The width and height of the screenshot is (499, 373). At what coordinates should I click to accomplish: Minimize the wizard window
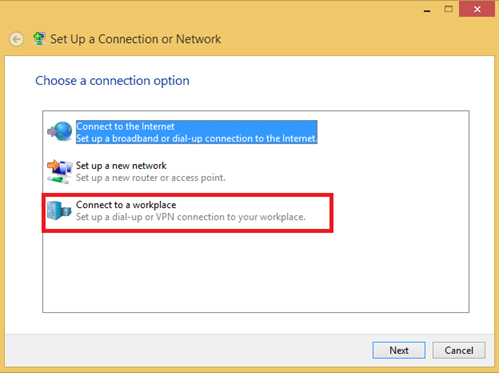pos(427,9)
